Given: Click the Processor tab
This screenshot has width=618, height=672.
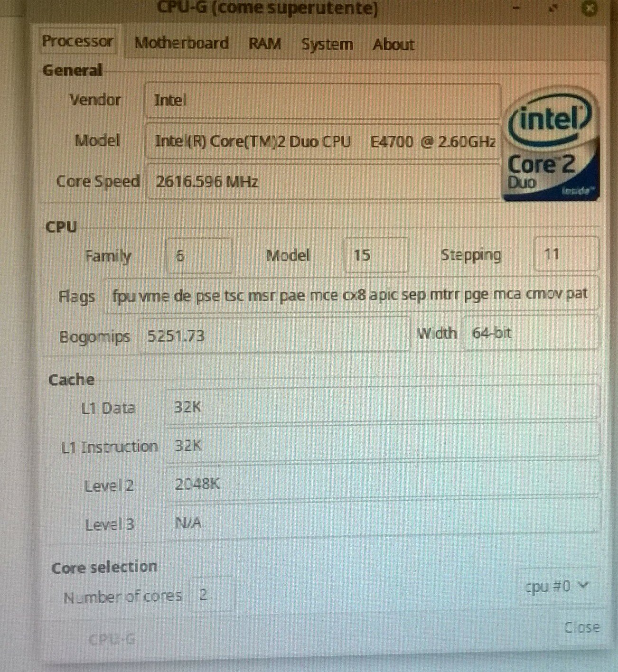Looking at the screenshot, I should click(x=77, y=41).
